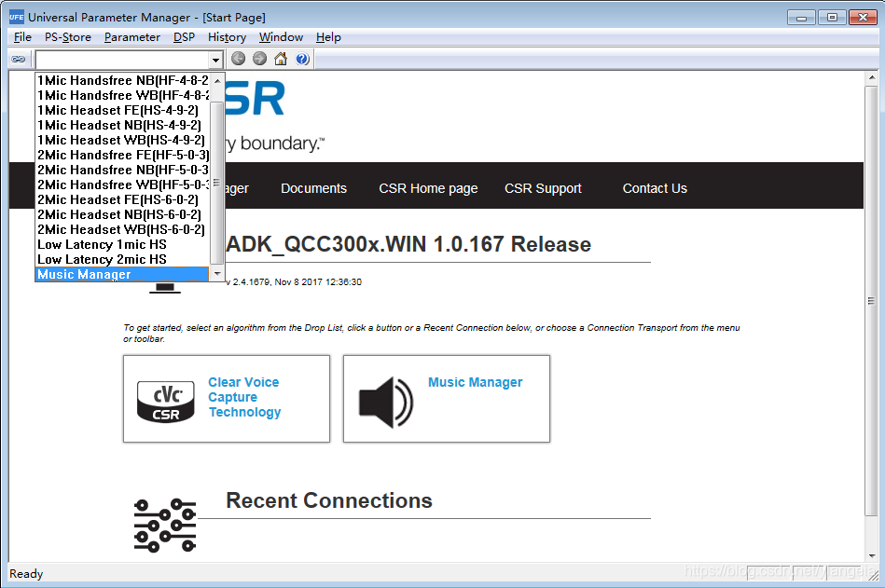Go to the Home page icon

pos(281,59)
